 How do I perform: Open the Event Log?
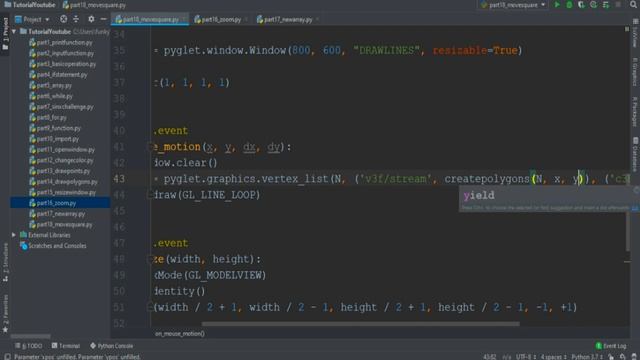[611, 346]
